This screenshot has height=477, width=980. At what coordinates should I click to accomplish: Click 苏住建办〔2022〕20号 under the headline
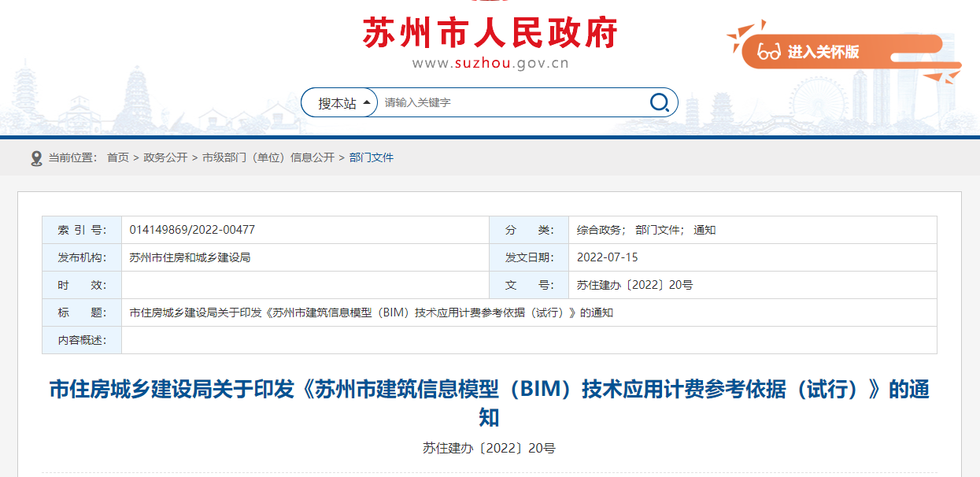click(x=489, y=449)
